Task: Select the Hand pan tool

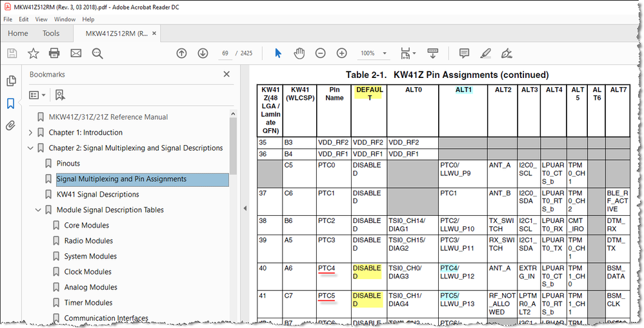Action: [299, 53]
